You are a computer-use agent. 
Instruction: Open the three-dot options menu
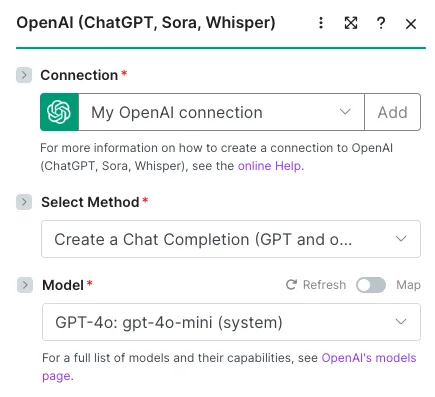321,23
